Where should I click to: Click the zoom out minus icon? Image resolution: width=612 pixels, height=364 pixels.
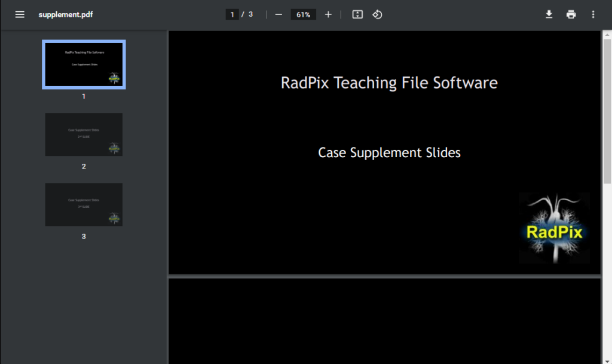[x=279, y=14]
